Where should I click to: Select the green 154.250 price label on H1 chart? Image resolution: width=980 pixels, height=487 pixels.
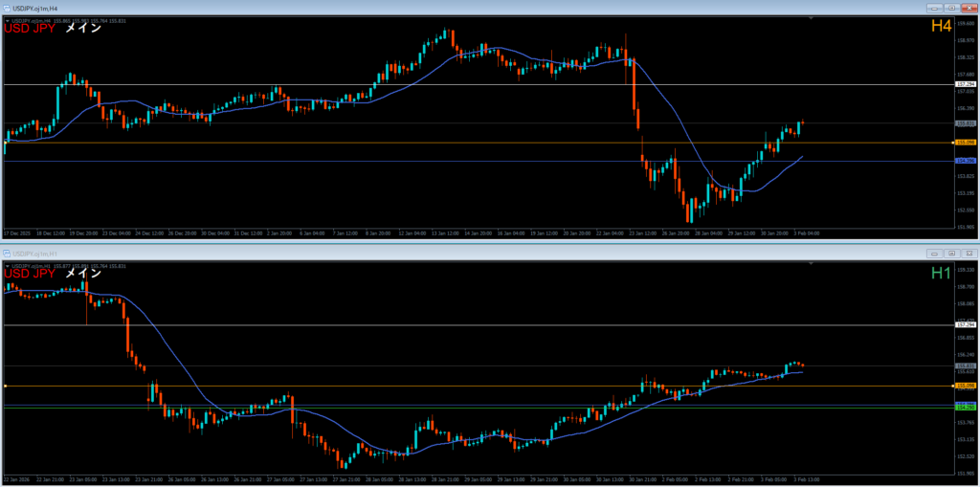click(x=965, y=408)
